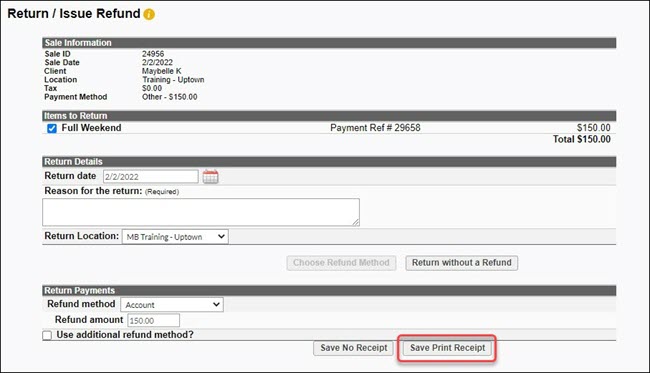Open the calendar icon next to Return date
This screenshot has width=650, height=373.
(211, 177)
